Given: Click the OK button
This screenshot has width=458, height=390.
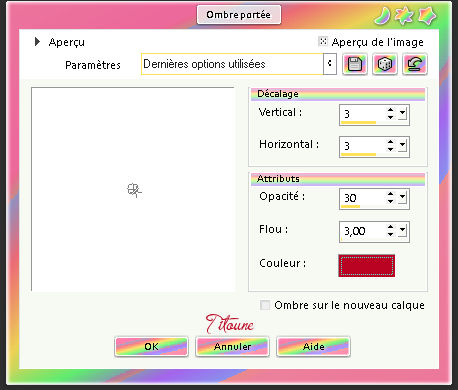Looking at the screenshot, I should pos(152,347).
